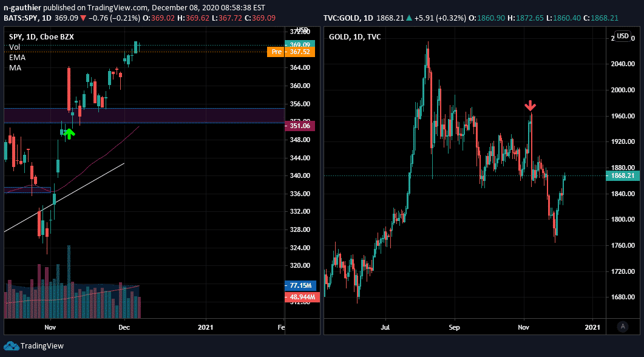Click the 1920.00 tick on gold price axis
The height and width of the screenshot is (357, 644).
click(x=623, y=141)
